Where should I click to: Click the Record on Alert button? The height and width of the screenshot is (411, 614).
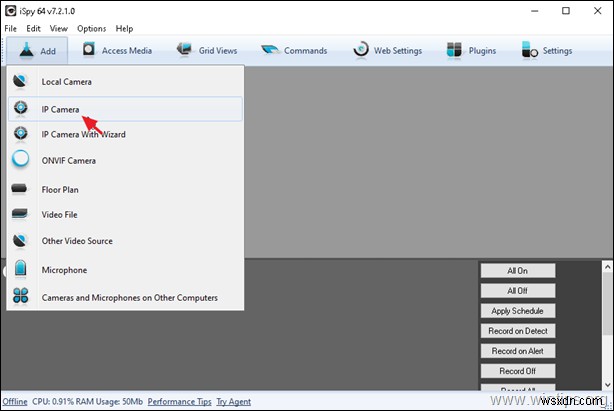(518, 351)
